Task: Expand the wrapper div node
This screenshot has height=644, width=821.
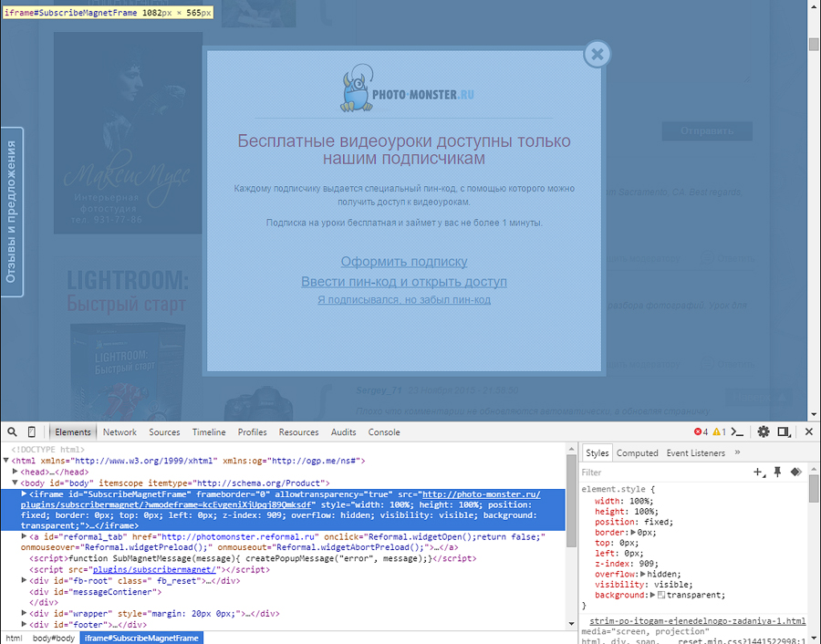Action: [x=24, y=613]
